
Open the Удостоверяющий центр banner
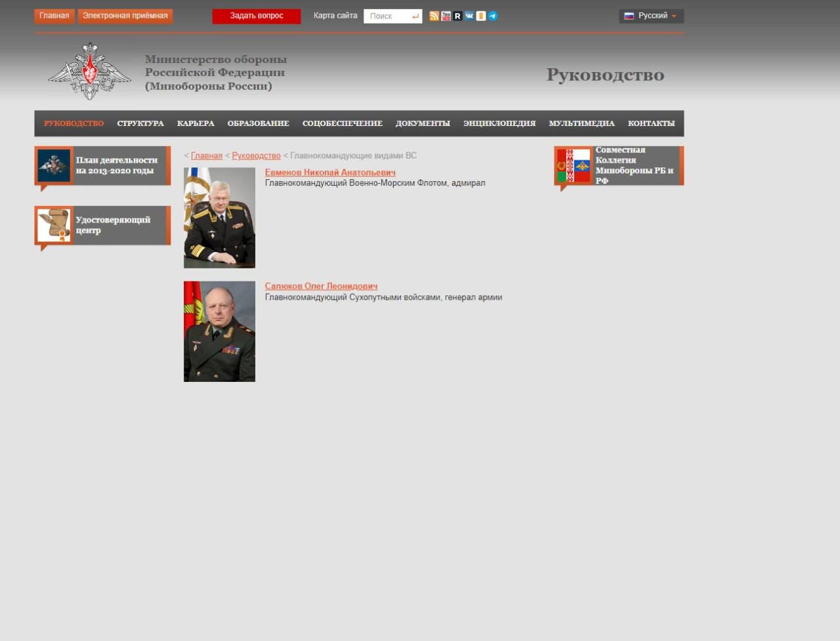(x=102, y=226)
